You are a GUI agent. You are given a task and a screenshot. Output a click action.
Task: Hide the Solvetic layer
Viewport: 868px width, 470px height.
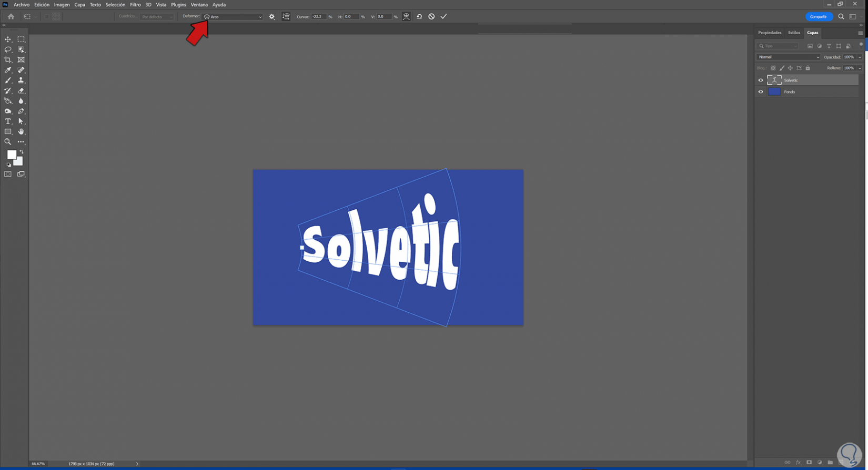761,80
